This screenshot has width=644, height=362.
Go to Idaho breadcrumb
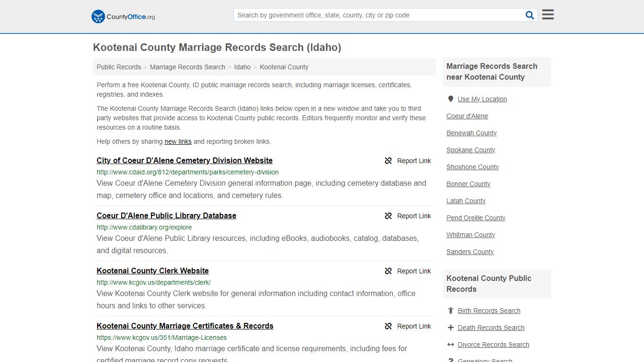tap(242, 67)
